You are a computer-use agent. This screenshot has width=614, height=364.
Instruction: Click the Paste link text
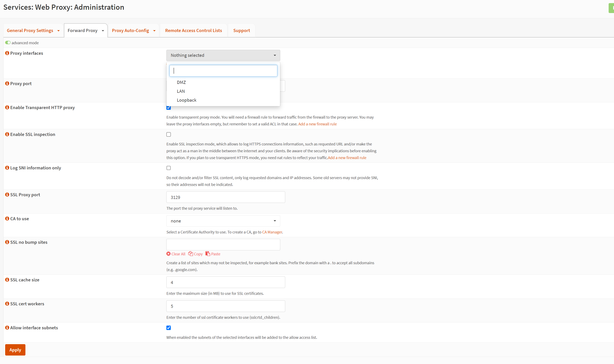(x=216, y=254)
